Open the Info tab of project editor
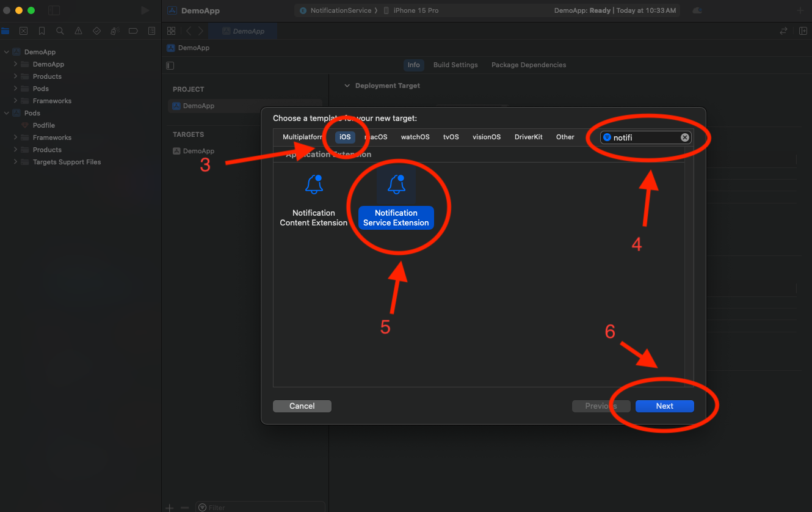812x512 pixels. pyautogui.click(x=414, y=65)
